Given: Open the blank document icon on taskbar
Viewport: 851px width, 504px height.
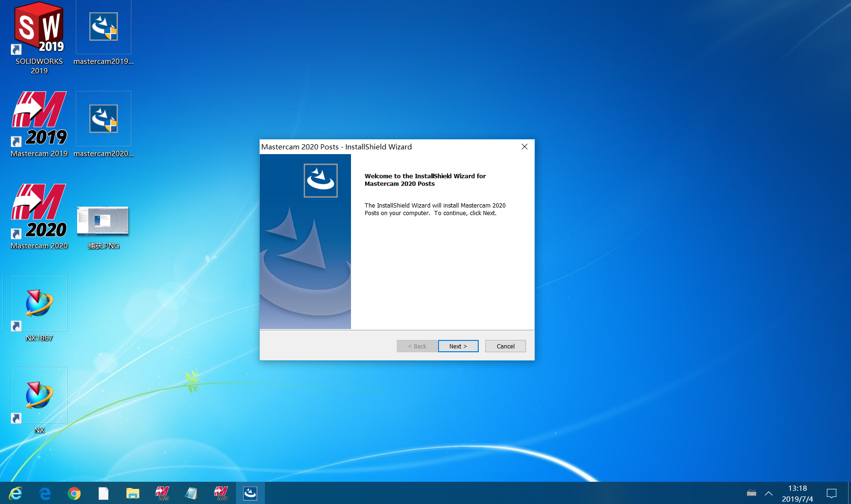Looking at the screenshot, I should [104, 494].
